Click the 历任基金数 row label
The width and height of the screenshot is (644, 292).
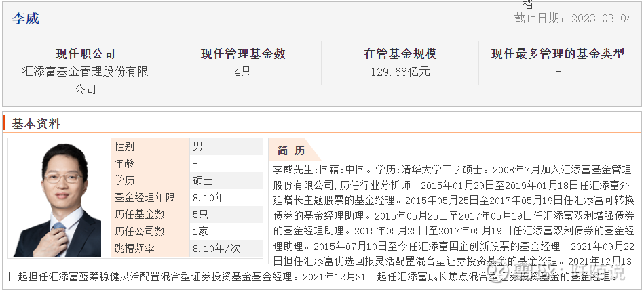tap(140, 215)
